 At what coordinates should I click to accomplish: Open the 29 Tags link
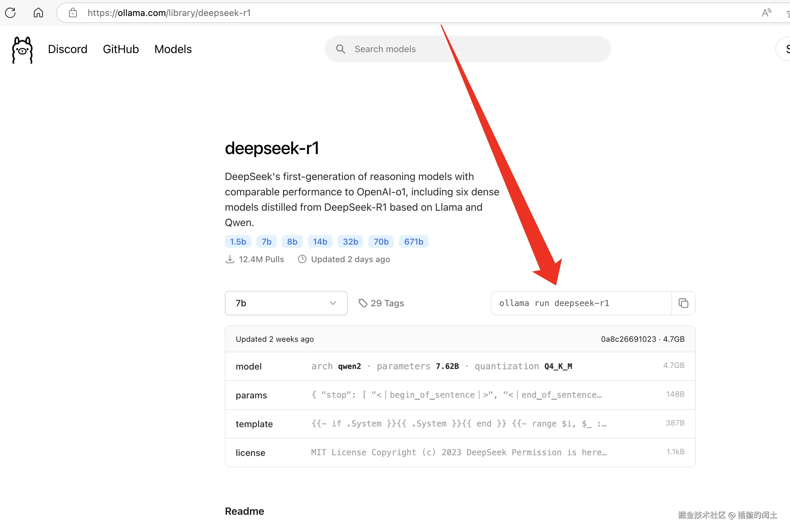(x=387, y=303)
